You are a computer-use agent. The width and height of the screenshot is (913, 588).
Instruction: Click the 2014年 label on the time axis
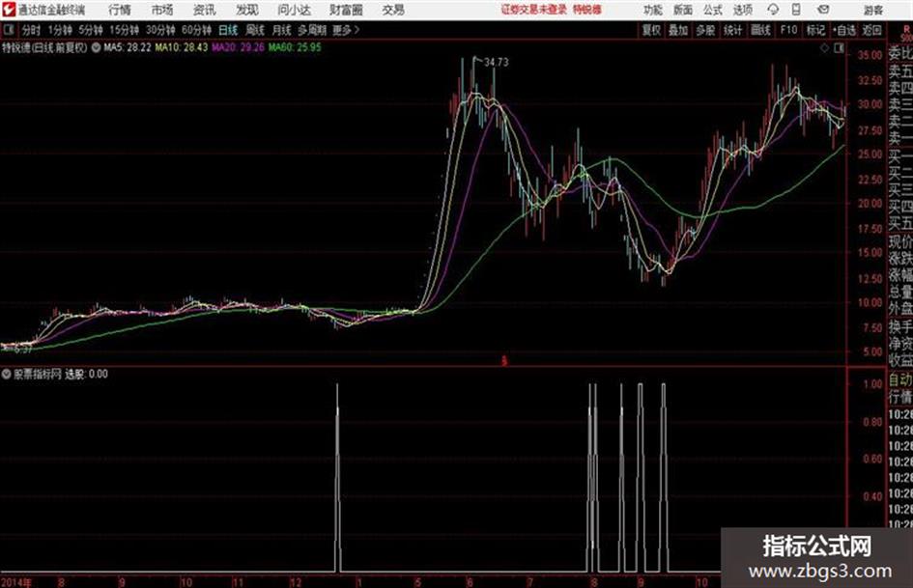15,582
